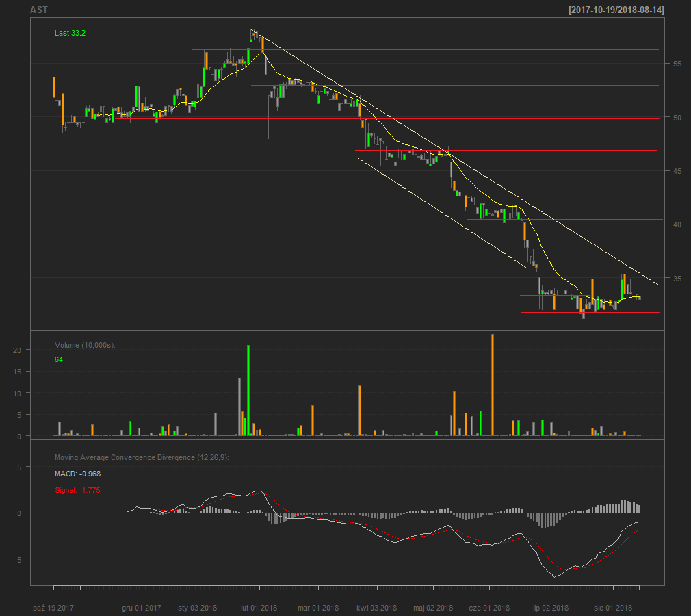Click the price axis label 55

677,64
